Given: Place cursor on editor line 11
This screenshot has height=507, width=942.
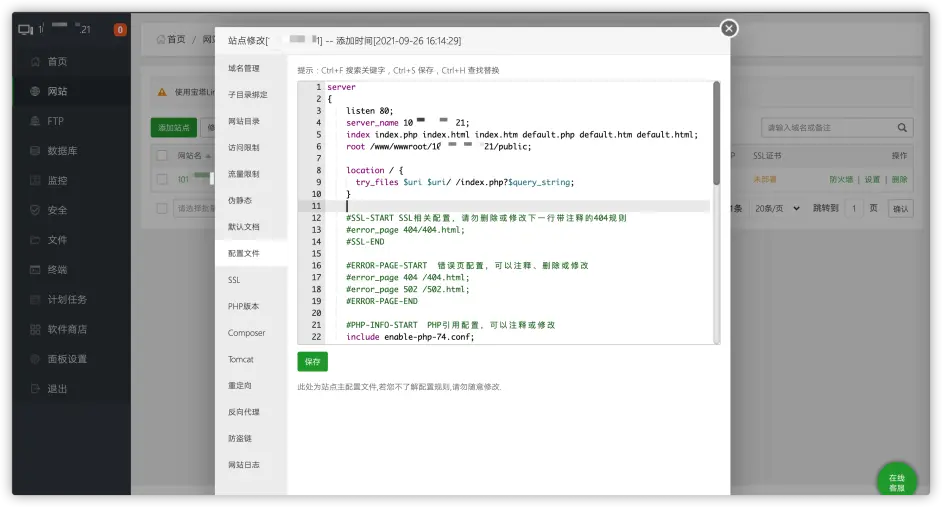Looking at the screenshot, I should (518, 206).
